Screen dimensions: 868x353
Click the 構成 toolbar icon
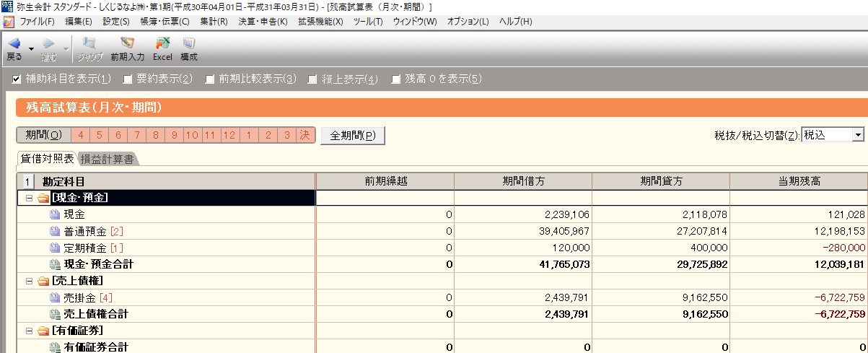189,45
